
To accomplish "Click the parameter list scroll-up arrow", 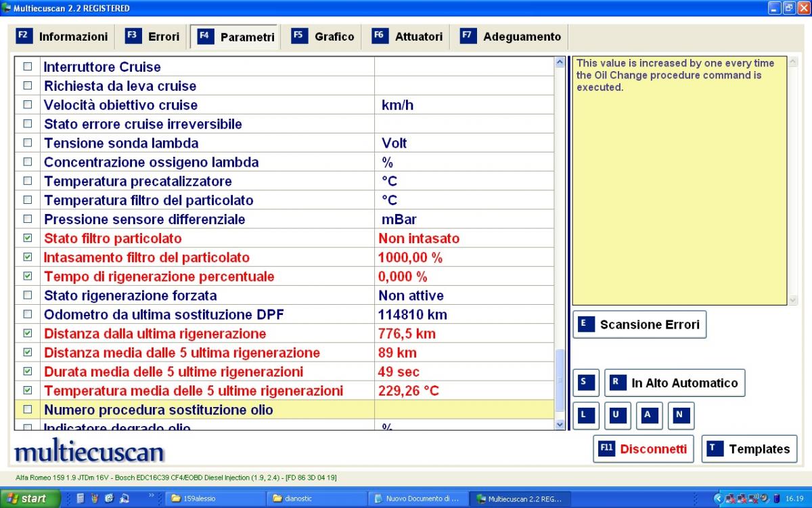I will pos(560,62).
